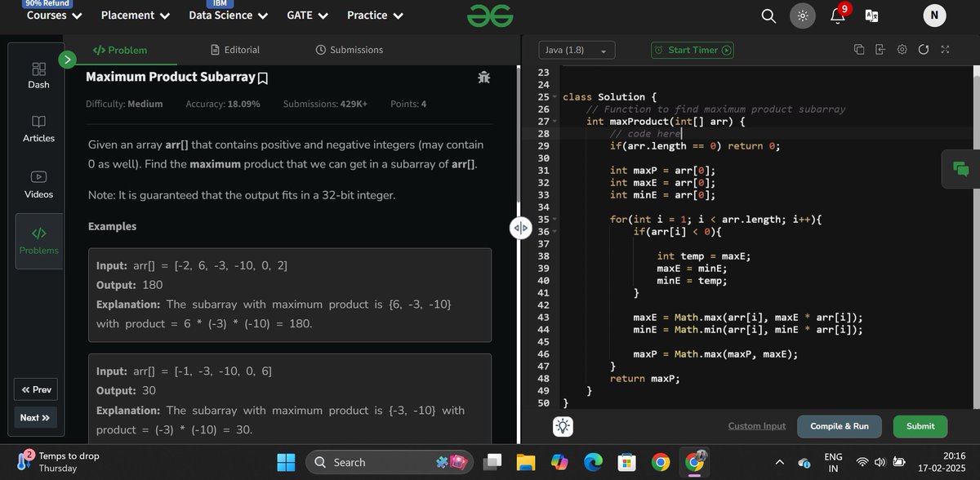Click the exit/import icon beside copy icon

pos(880,50)
